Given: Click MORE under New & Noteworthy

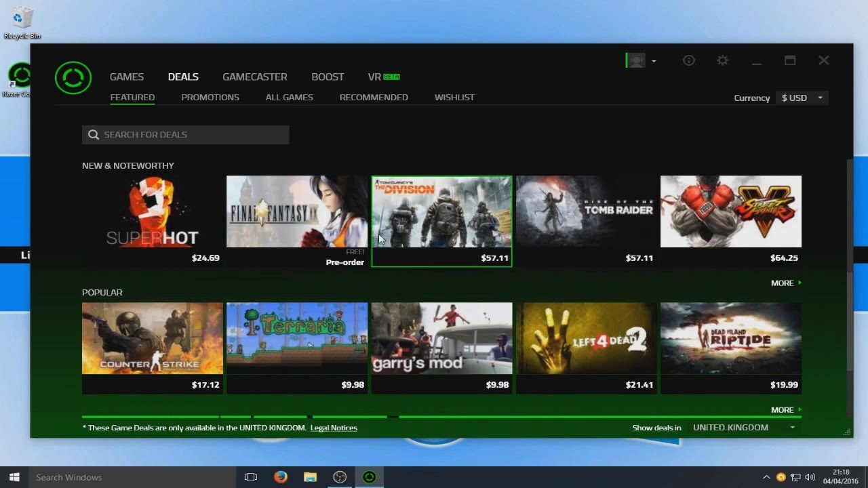Looking at the screenshot, I should tap(786, 283).
